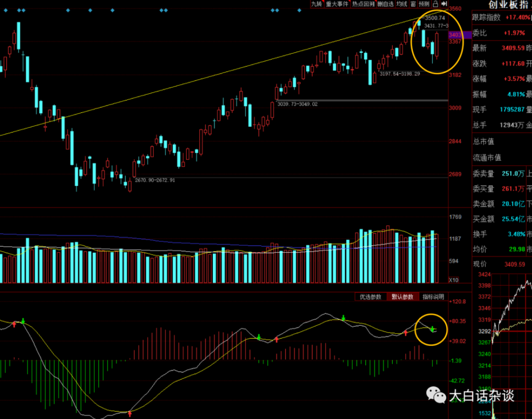The image size is (532, 419).
Task: Toggle the 九转 indicator
Action: point(317,4)
